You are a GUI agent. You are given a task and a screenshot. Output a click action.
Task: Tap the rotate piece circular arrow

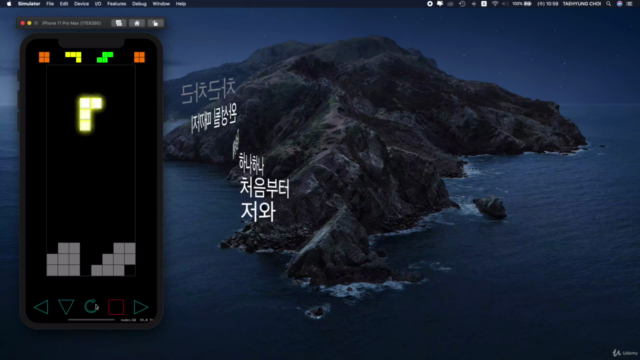[91, 306]
